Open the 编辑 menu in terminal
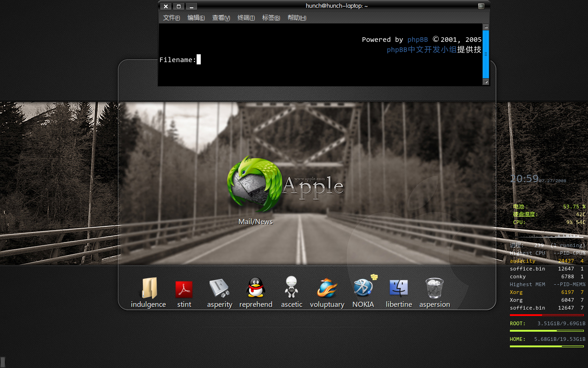Viewport: 588px width, 368px height. 196,18
